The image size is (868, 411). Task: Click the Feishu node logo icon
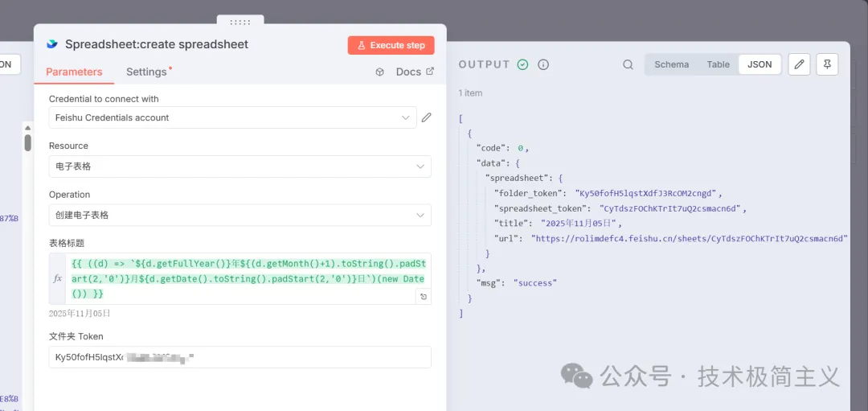click(x=52, y=44)
